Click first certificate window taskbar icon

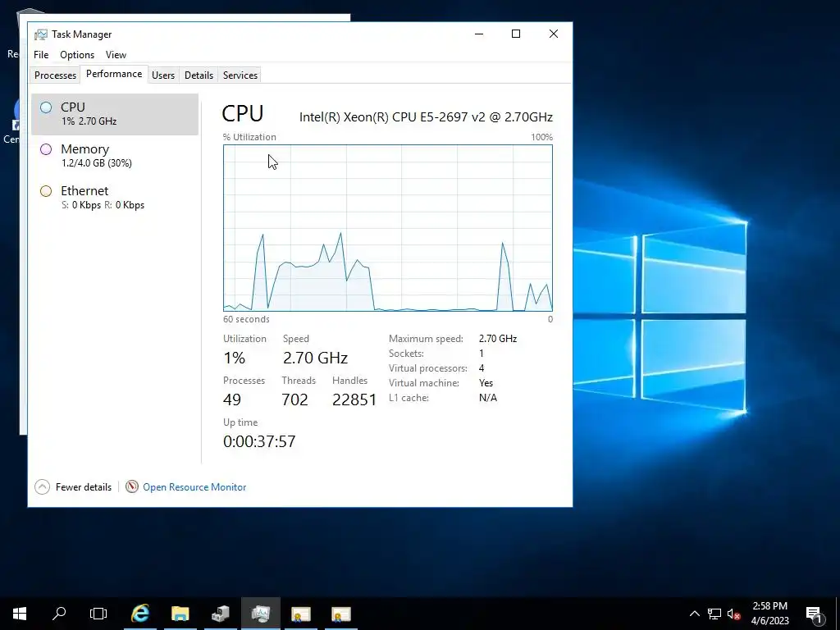(x=301, y=614)
